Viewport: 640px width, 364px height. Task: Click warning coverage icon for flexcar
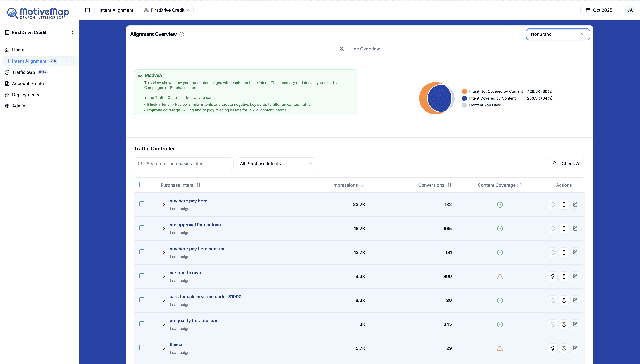coord(500,348)
